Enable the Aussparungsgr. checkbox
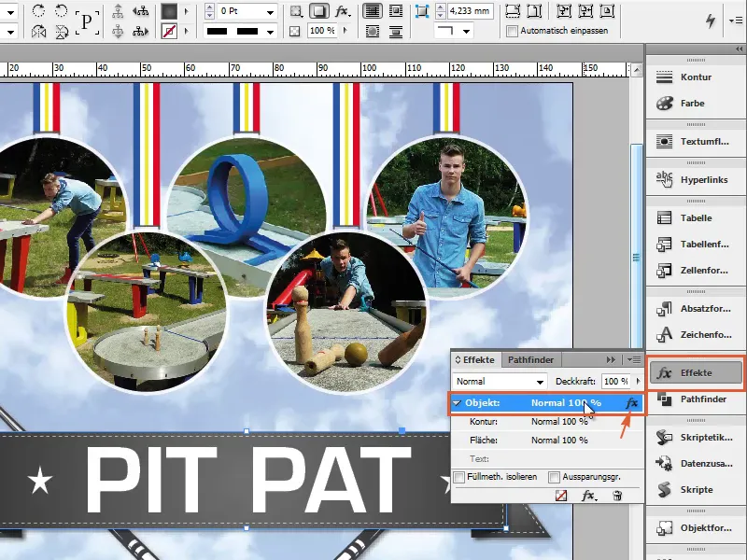 pos(555,478)
